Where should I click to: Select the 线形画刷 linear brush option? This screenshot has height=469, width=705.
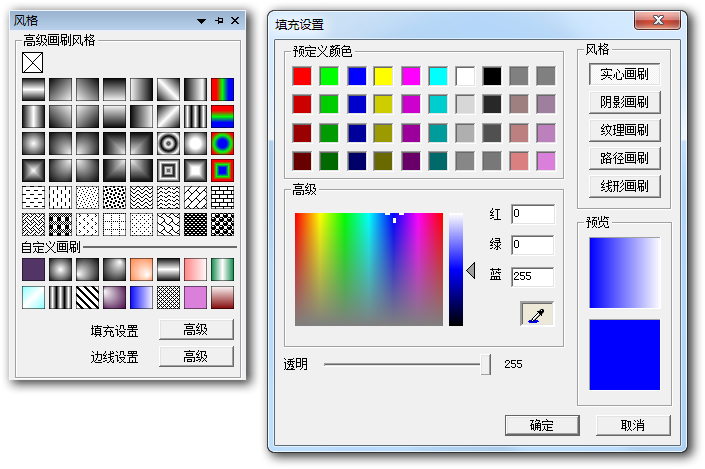point(624,186)
